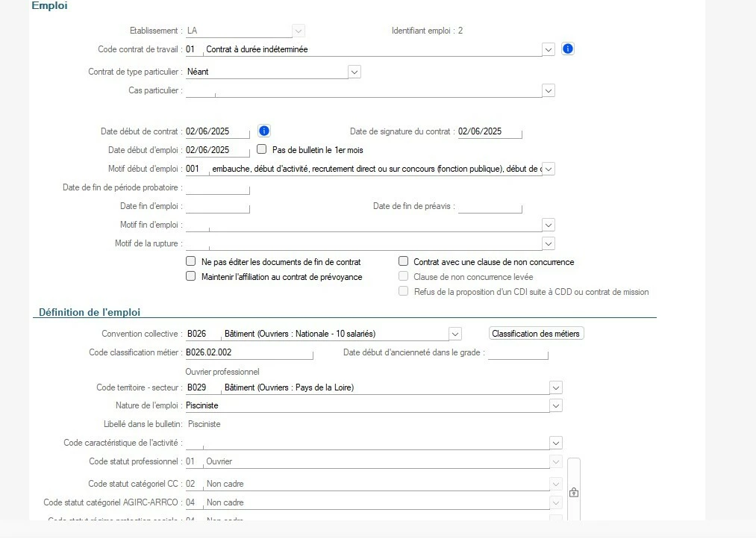756x542 pixels.
Task: Toggle 'Refus de la proposition d'un CDI' checkbox
Action: 404,291
